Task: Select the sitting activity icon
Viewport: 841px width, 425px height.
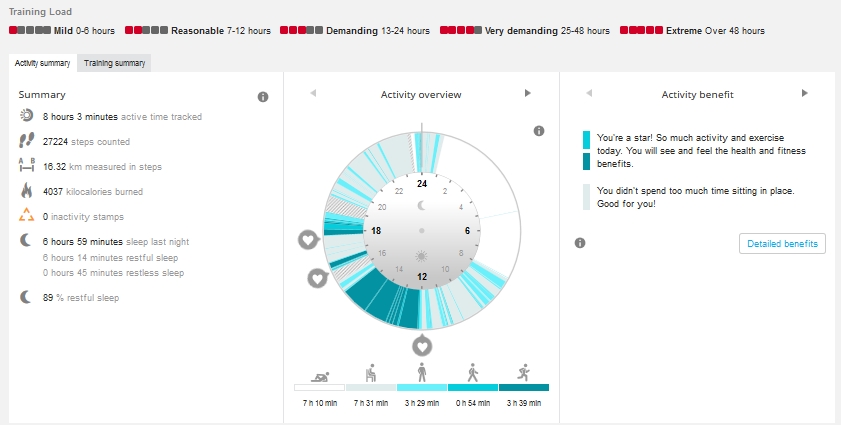Action: click(x=371, y=372)
